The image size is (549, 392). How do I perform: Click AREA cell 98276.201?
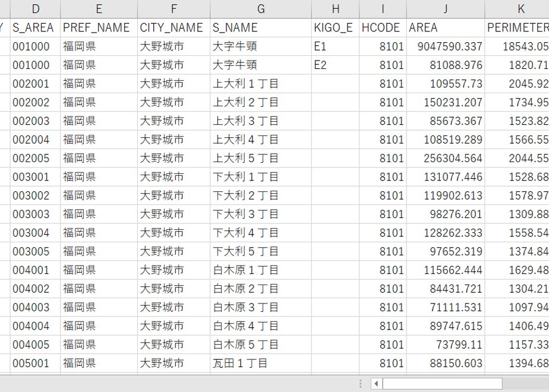click(x=446, y=214)
